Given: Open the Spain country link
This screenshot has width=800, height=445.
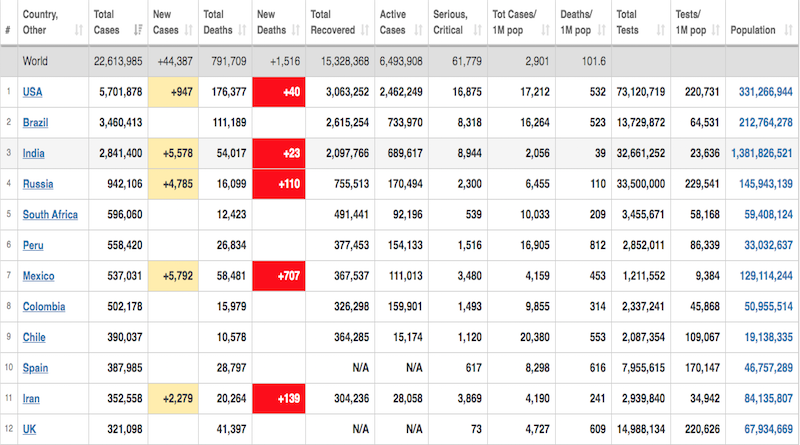Looking at the screenshot, I should pos(35,368).
